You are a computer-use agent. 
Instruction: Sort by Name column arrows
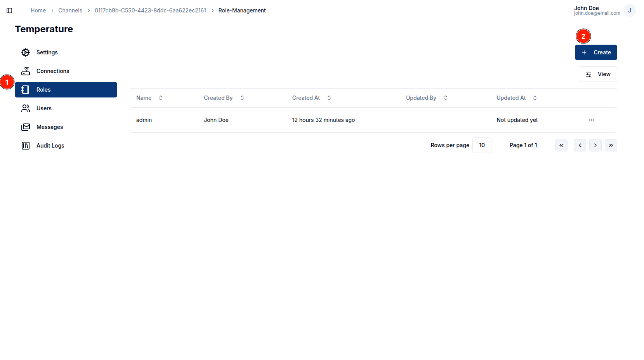(161, 98)
